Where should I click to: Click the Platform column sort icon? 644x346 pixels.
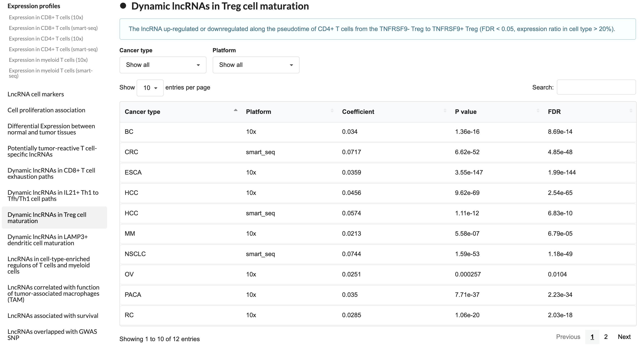(332, 111)
